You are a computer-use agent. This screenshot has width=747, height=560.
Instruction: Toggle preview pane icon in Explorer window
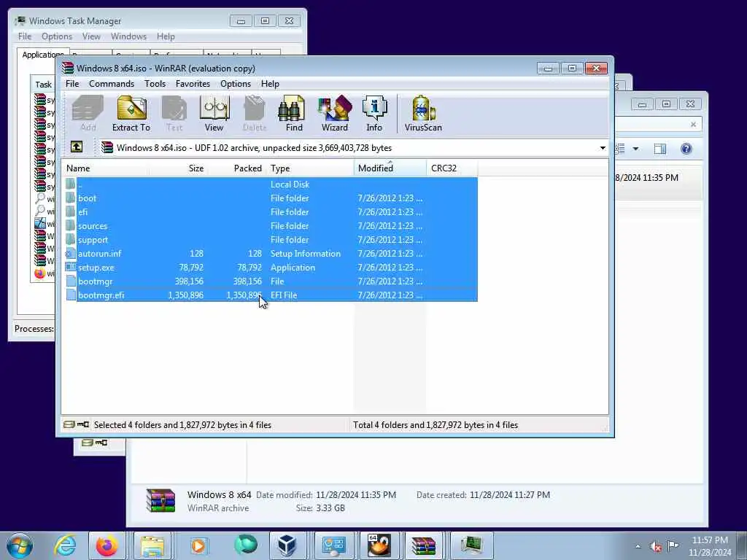click(x=659, y=149)
